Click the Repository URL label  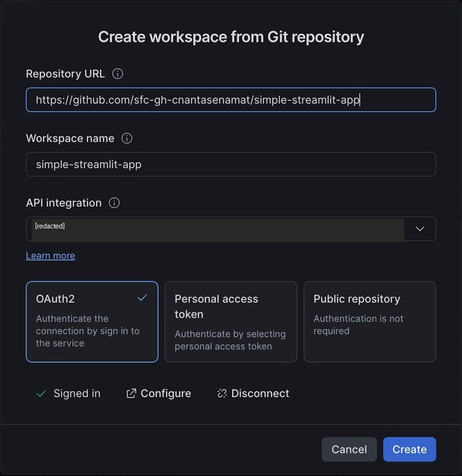coord(66,74)
